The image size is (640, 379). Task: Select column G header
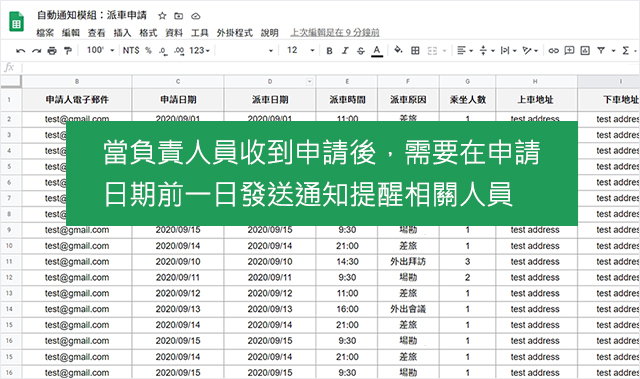click(x=468, y=82)
